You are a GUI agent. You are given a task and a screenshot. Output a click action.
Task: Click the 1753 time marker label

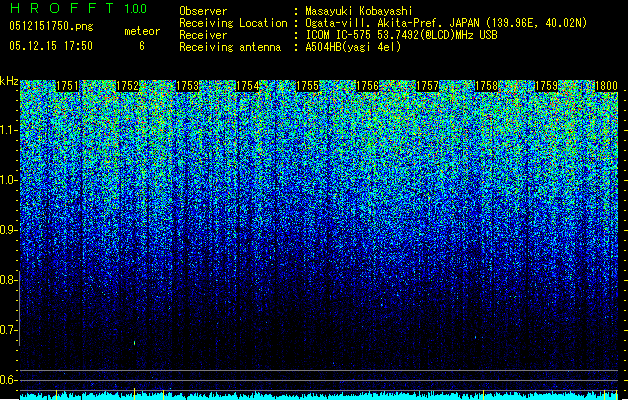click(188, 86)
